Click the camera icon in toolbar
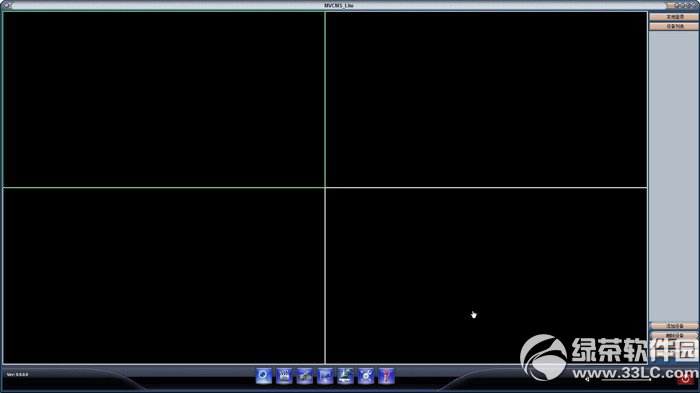Viewport: 700px width, 393px height. click(304, 376)
